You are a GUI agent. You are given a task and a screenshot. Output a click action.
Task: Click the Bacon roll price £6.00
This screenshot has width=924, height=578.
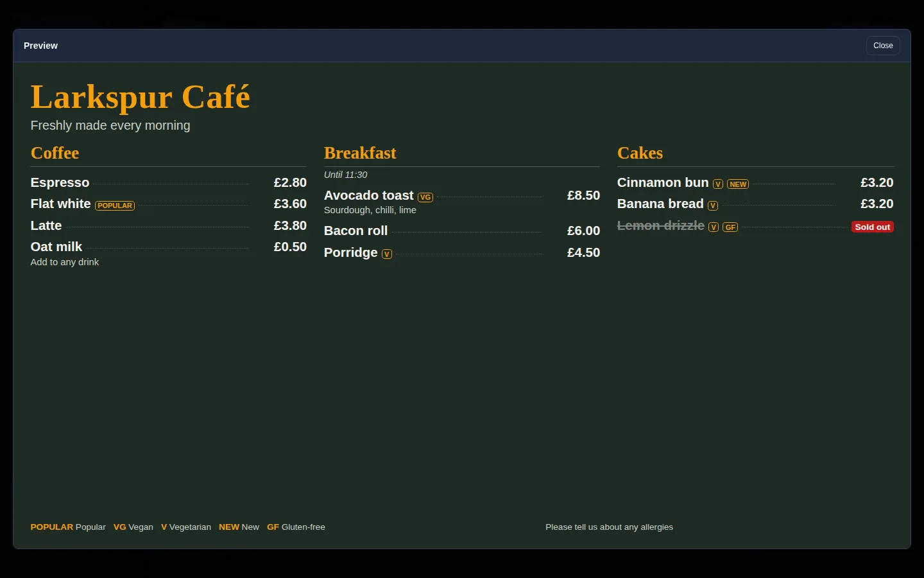[x=583, y=231]
